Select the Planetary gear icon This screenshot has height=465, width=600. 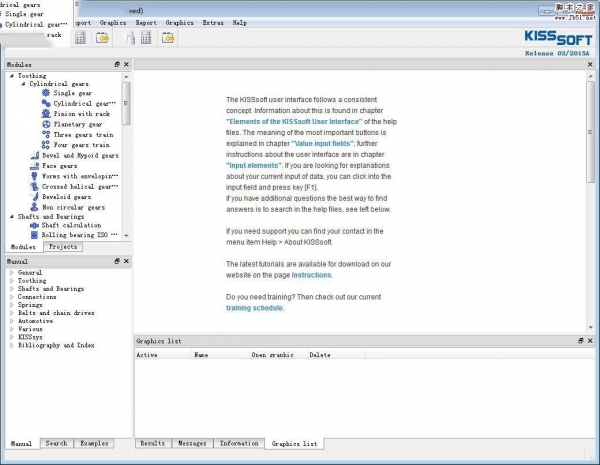coord(46,124)
